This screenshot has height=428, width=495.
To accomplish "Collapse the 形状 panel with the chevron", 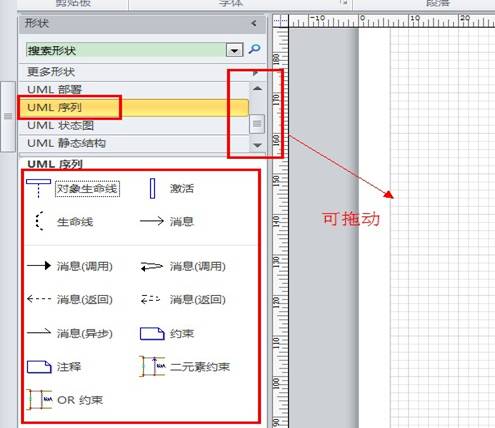I will click(x=254, y=23).
